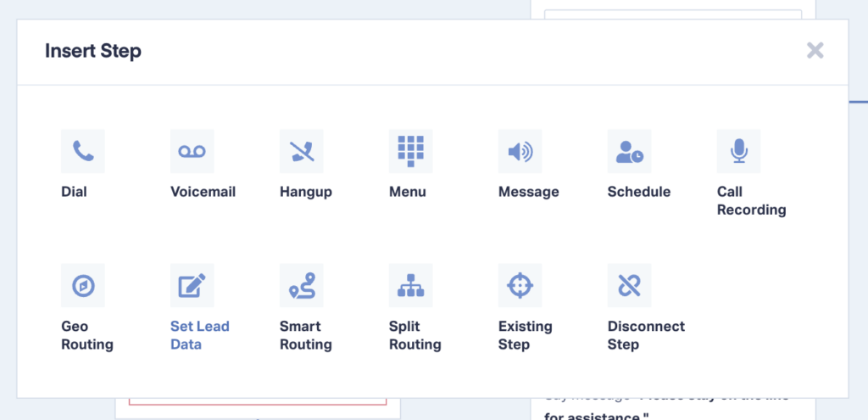Select the Set Lead Data edit icon
The image size is (868, 420).
(x=192, y=285)
